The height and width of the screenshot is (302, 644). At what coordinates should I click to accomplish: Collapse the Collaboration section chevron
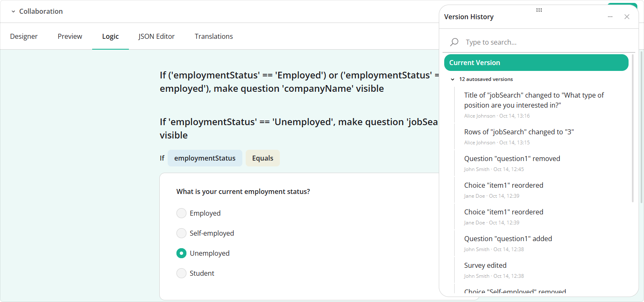(x=13, y=11)
